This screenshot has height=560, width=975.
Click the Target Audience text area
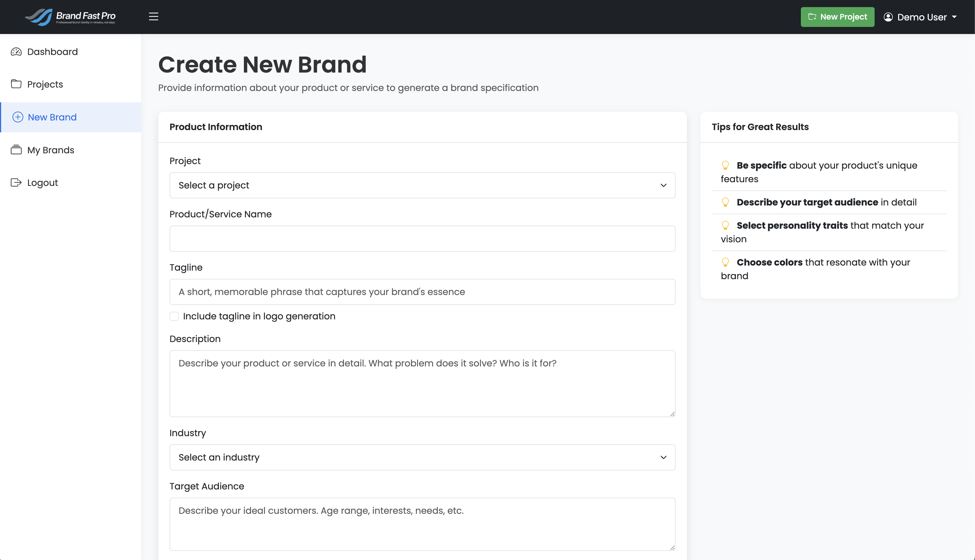point(422,524)
